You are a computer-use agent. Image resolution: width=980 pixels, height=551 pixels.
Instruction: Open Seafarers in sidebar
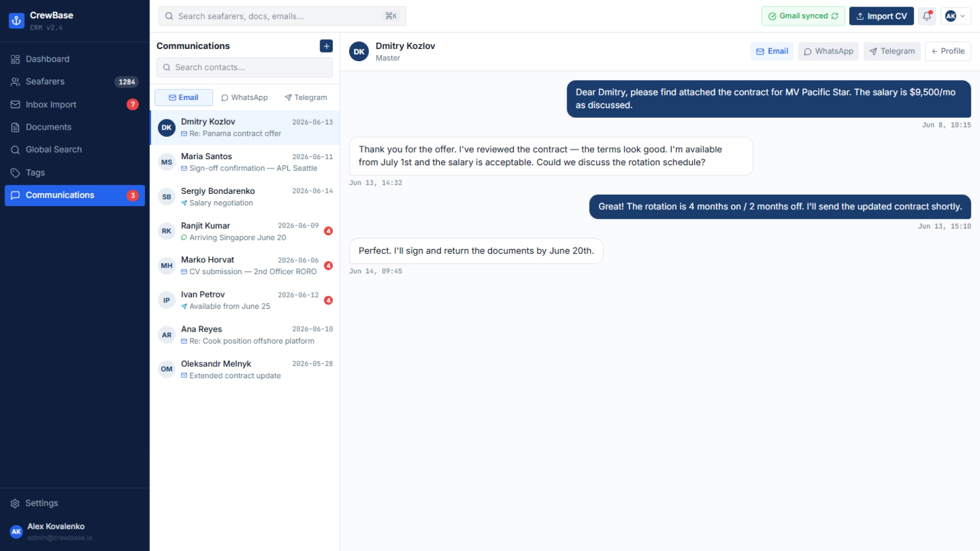pyautogui.click(x=75, y=82)
